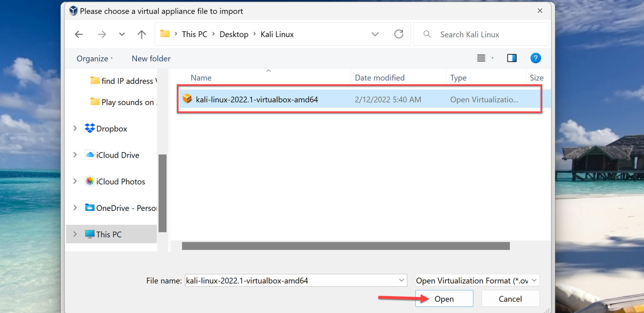644x313 pixels.
Task: Click the Dropbox sidebar icon
Action: click(x=89, y=128)
